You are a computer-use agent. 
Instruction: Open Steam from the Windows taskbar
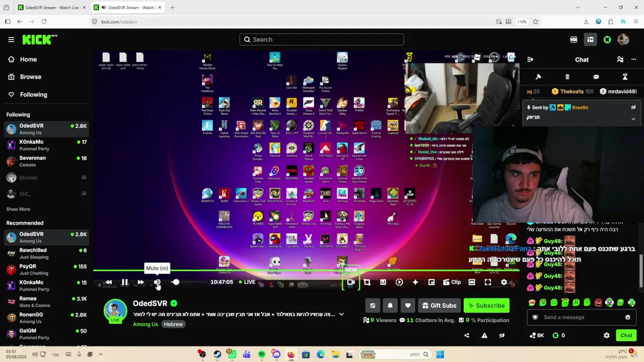tap(217, 354)
